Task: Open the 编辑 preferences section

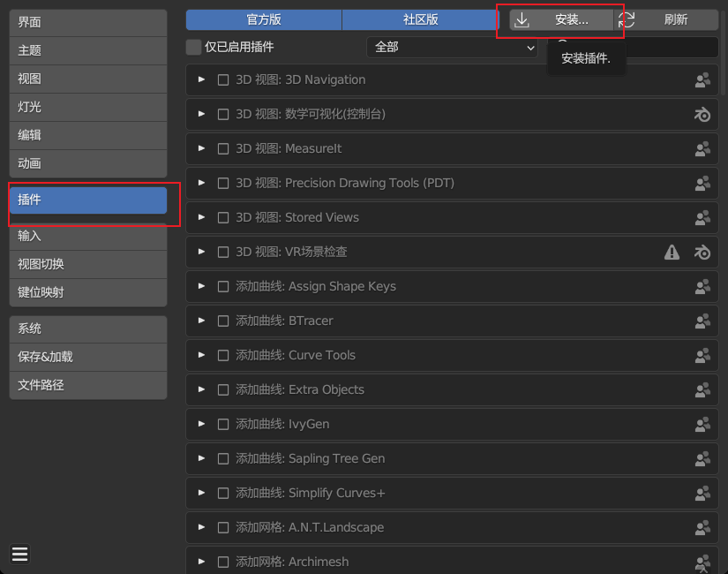Action: (88, 136)
